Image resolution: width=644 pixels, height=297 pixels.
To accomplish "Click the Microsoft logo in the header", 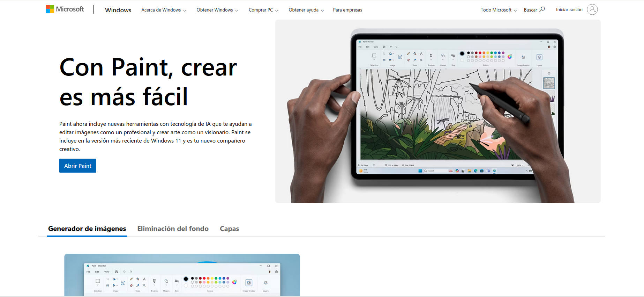I will click(x=65, y=9).
